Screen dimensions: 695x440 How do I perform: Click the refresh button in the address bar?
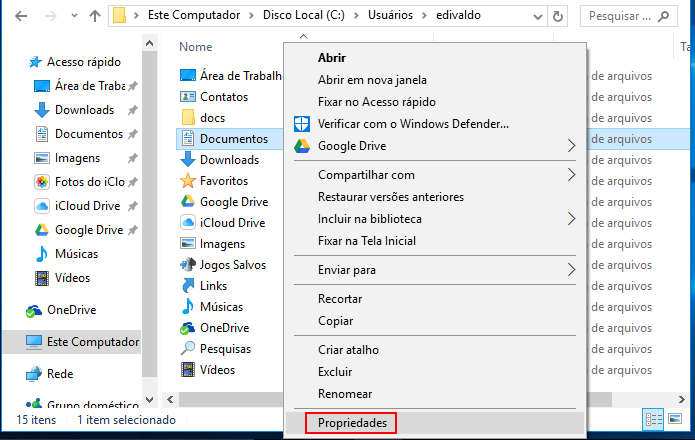click(x=558, y=16)
